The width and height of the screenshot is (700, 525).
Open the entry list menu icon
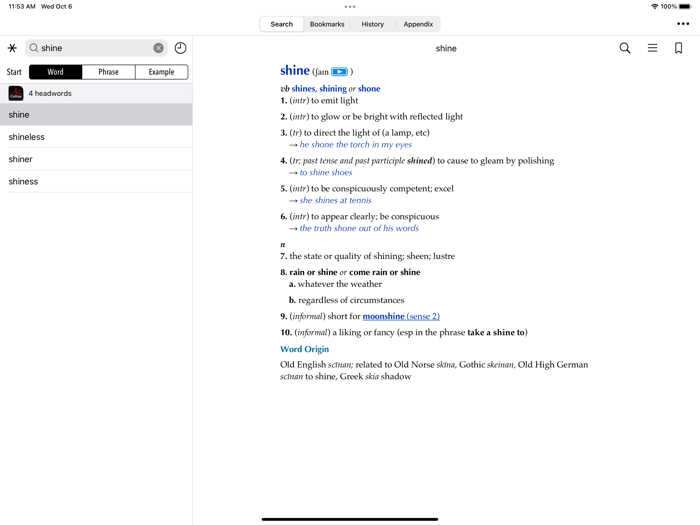pyautogui.click(x=652, y=48)
